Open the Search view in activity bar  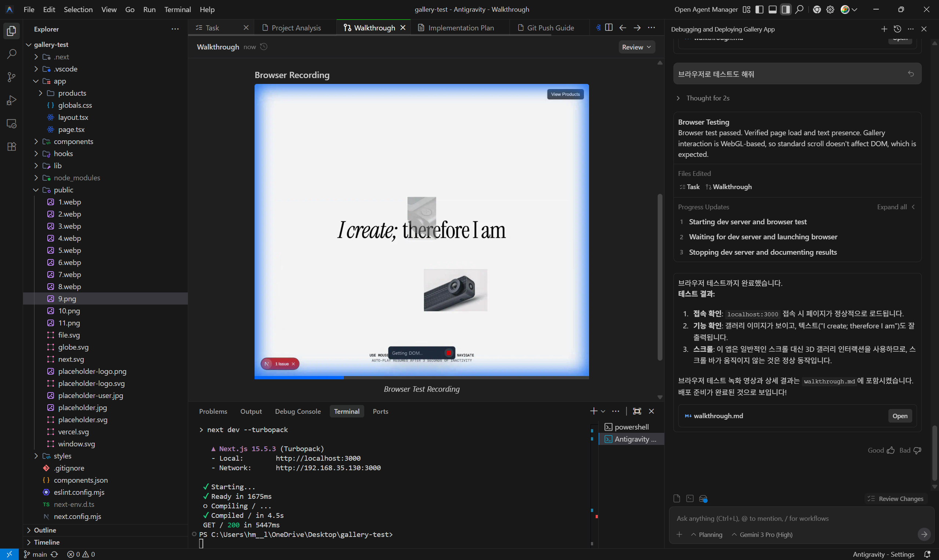coord(11,54)
